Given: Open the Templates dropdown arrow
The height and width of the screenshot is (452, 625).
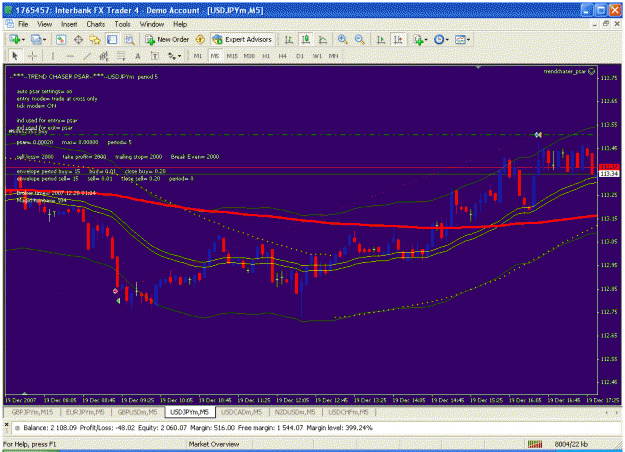Looking at the screenshot, I should click(x=468, y=40).
